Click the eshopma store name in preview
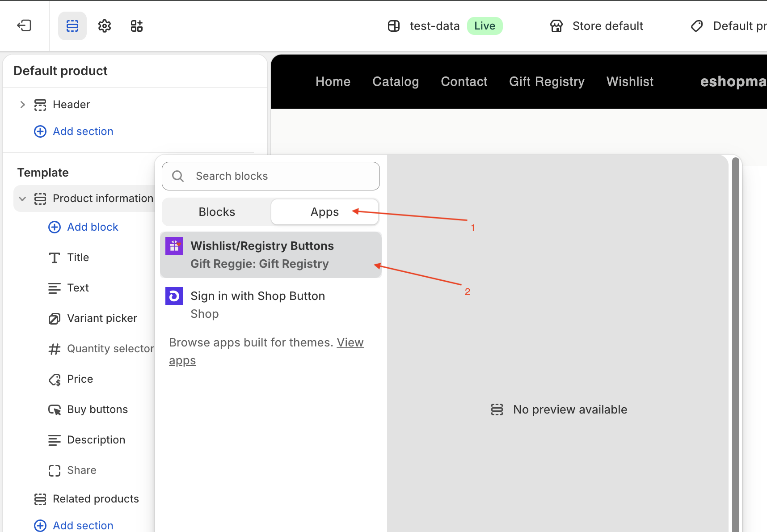This screenshot has height=532, width=767. (733, 81)
